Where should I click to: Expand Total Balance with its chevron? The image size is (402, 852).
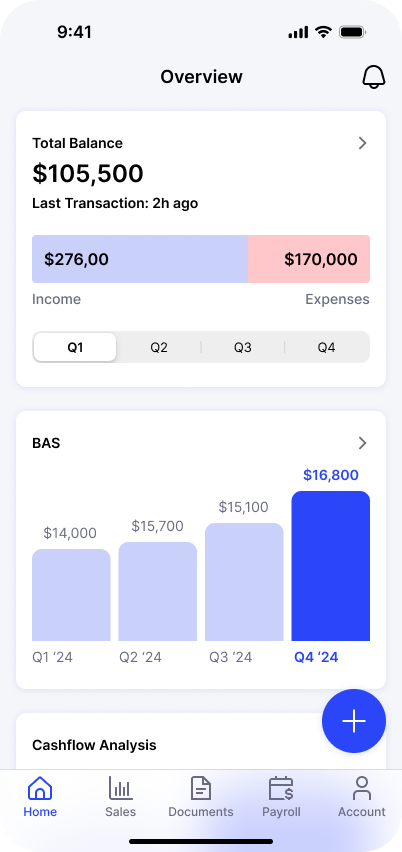tap(362, 143)
